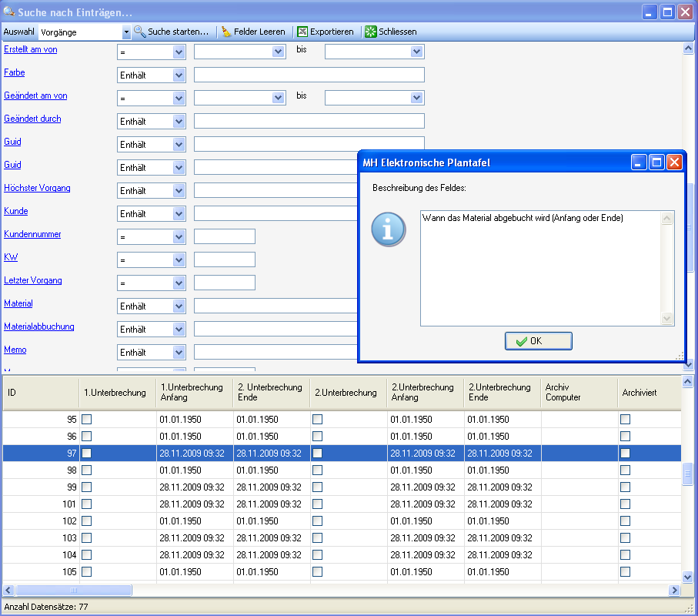
Task: Toggle 1.Unterbrechung checkbox for ID 95
Action: pos(87,420)
